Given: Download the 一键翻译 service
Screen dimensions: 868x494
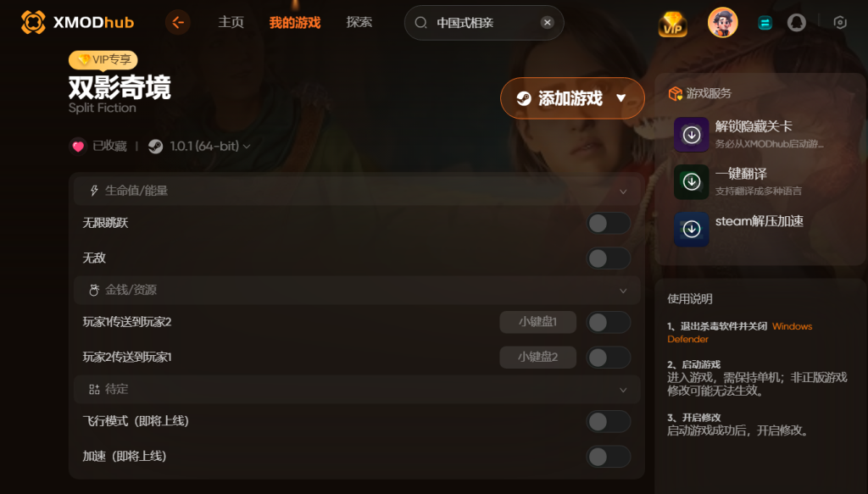Looking at the screenshot, I should tap(692, 181).
